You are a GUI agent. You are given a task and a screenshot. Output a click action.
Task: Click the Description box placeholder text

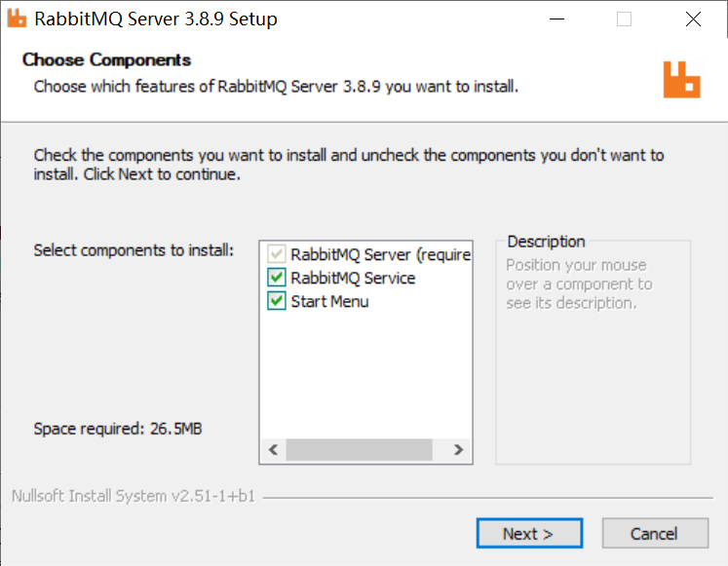[579, 283]
